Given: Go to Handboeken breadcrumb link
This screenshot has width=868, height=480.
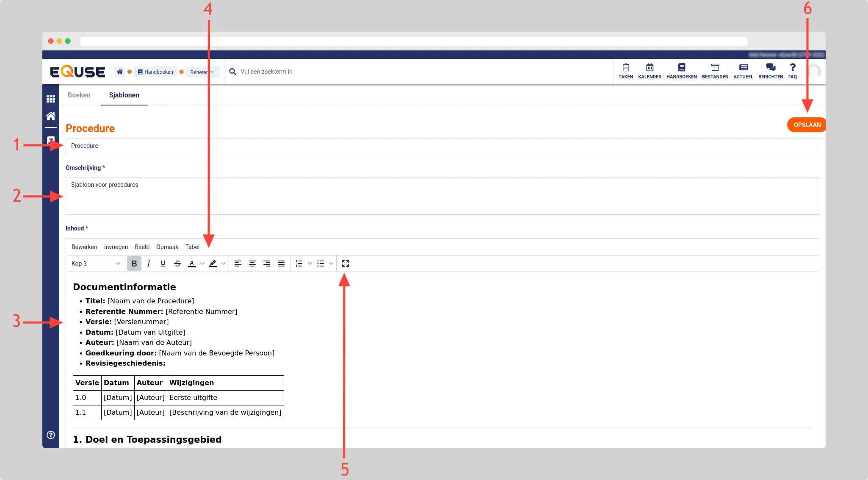Looking at the screenshot, I should [155, 72].
